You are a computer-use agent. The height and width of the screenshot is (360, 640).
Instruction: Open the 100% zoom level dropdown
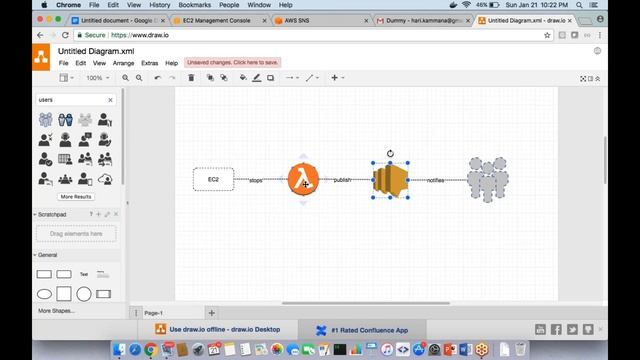click(98, 78)
